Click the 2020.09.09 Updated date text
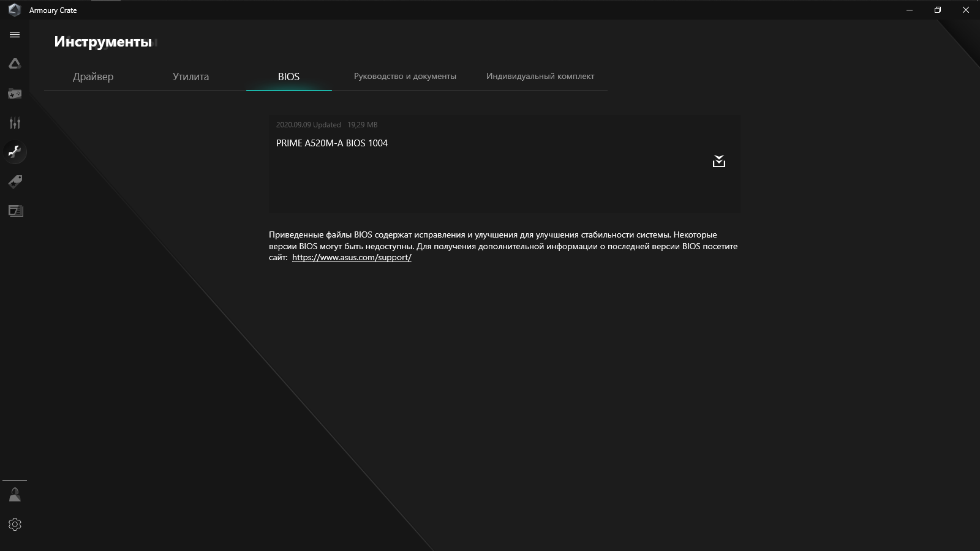The width and height of the screenshot is (980, 551). tap(308, 125)
